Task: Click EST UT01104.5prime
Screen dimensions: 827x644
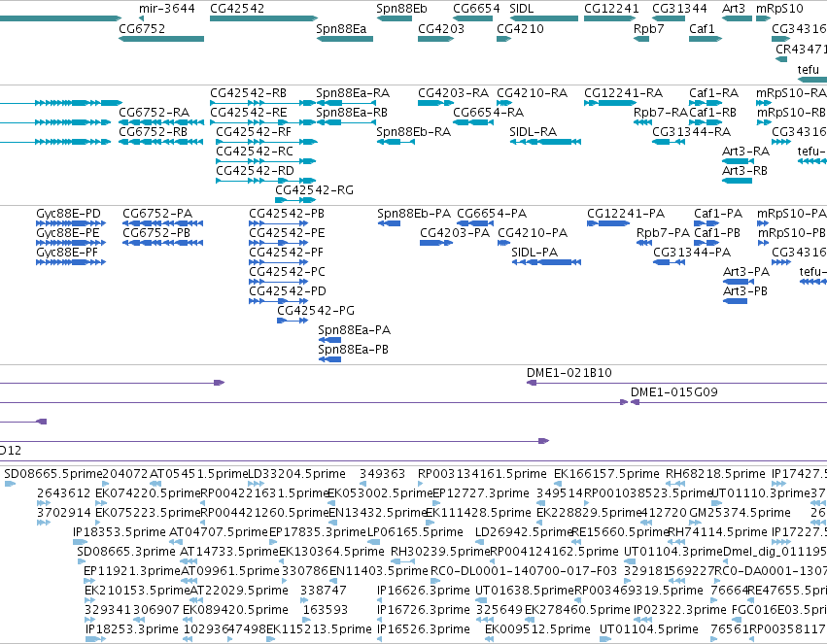Action: [605, 639]
